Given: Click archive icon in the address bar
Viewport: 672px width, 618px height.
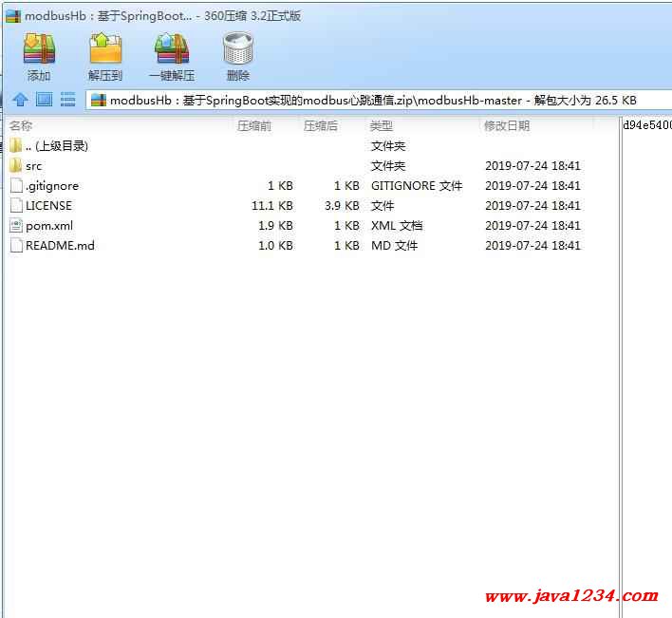Looking at the screenshot, I should (99, 101).
